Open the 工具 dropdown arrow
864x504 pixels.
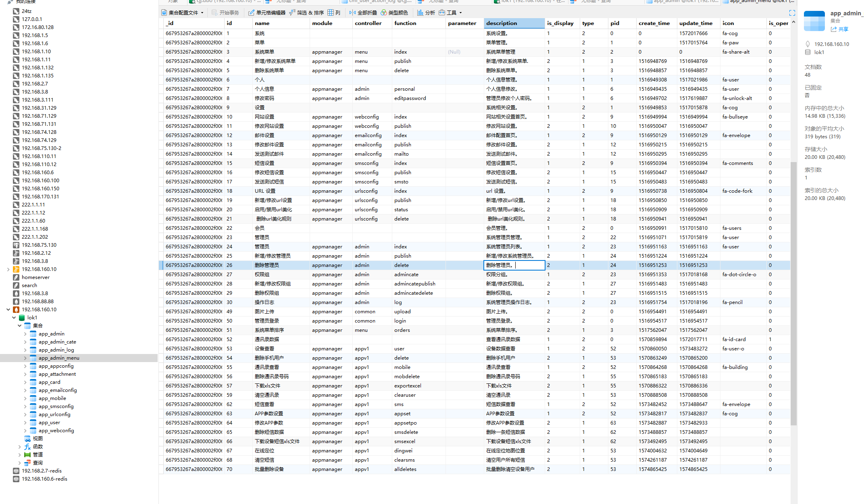460,13
